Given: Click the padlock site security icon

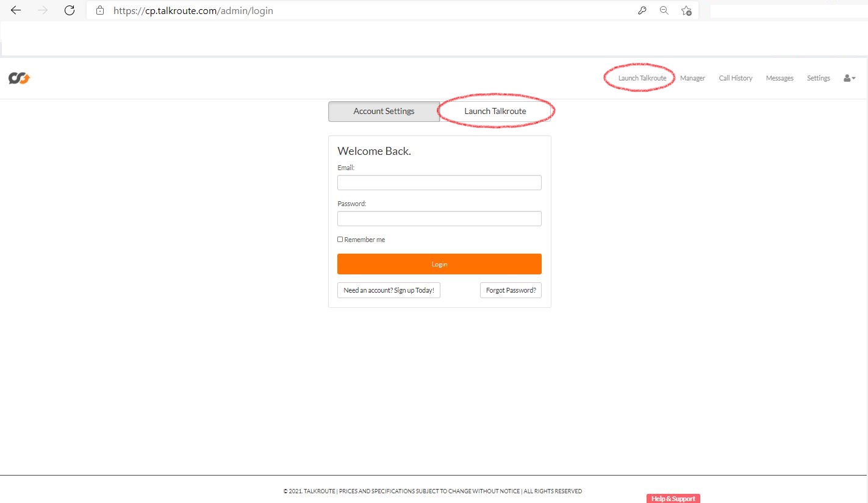Looking at the screenshot, I should (x=100, y=11).
